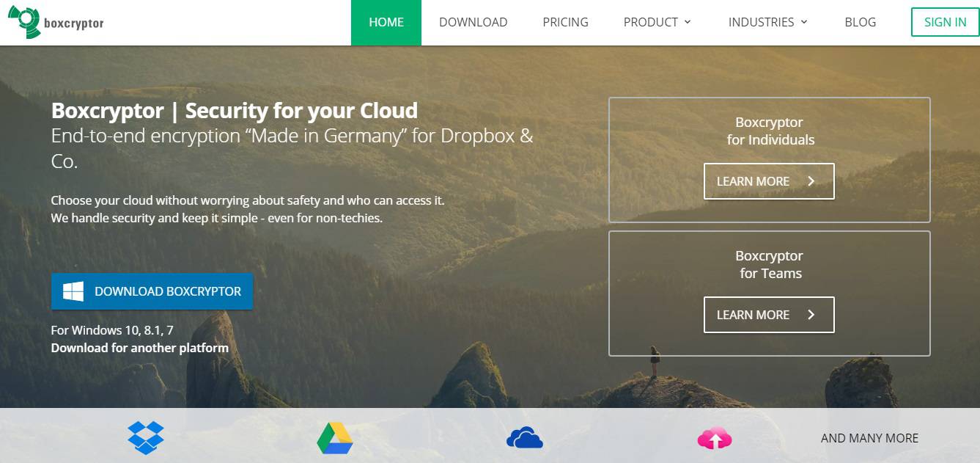The height and width of the screenshot is (463, 980).
Task: Click Download for another platform link
Action: pyautogui.click(x=140, y=348)
